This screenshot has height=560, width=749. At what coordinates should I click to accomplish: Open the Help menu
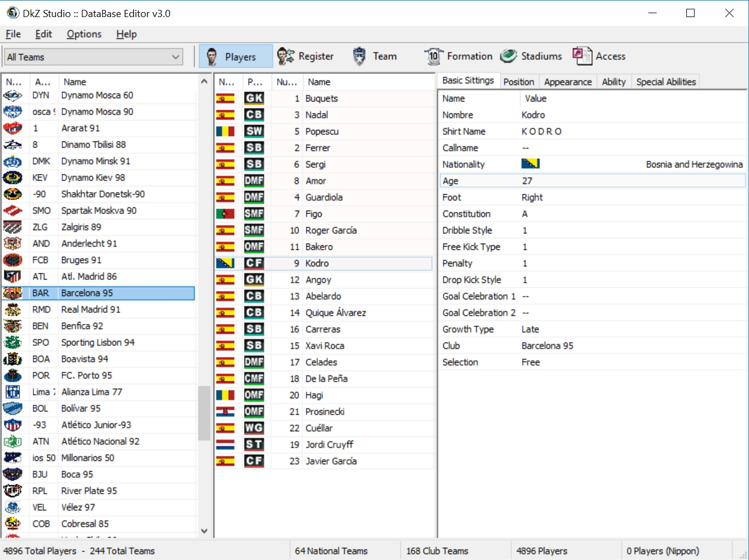(126, 34)
